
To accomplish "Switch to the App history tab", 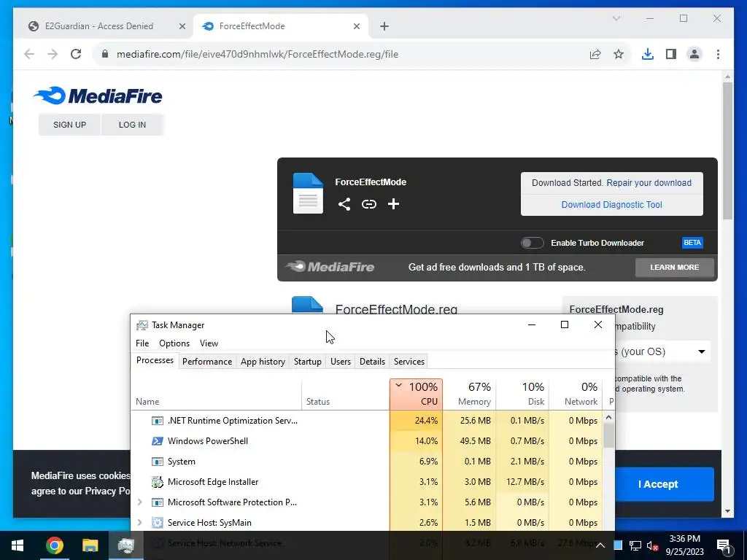I will coord(263,362).
